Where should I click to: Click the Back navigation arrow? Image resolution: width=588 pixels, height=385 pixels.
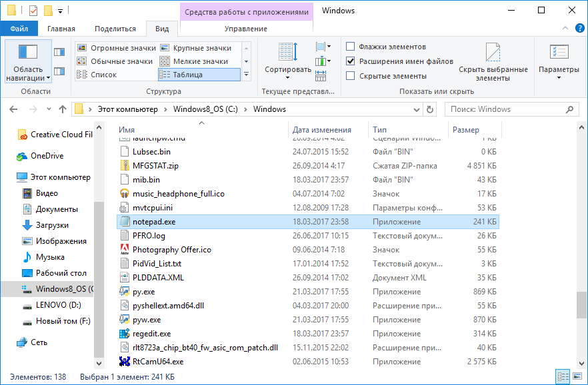coord(13,109)
